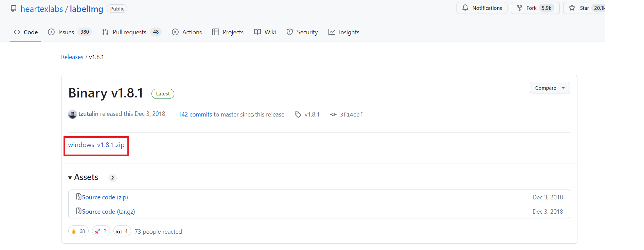Click the Dec 3, 2018 date on the tar.gz row
644x250 pixels.
click(548, 212)
